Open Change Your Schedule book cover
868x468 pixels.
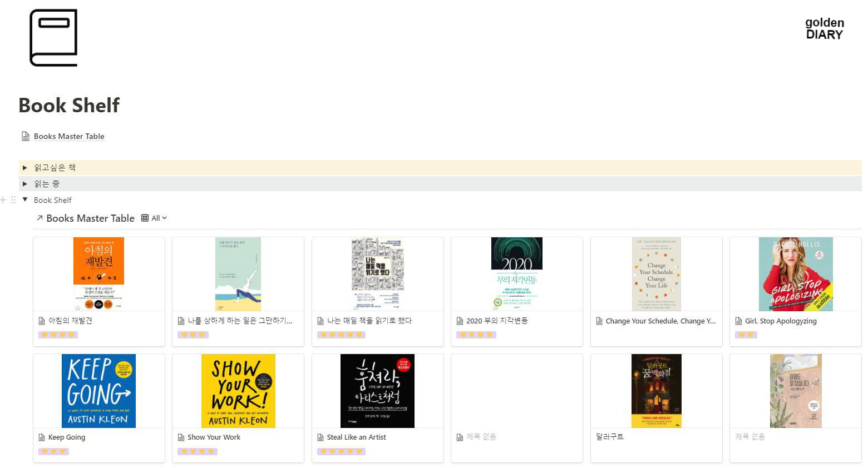657,274
